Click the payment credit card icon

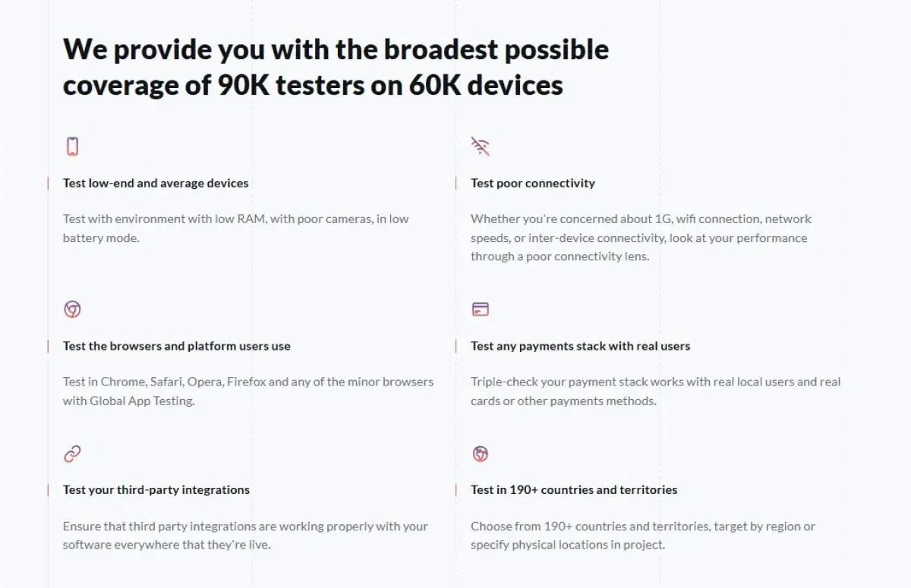(x=480, y=309)
